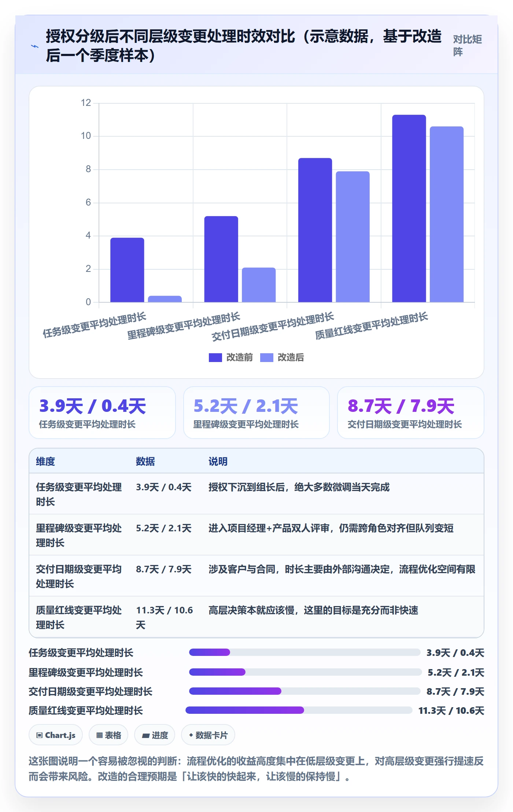Viewport: 513px width, 812px height.
Task: Open the 5.2天 / 2.1天 stat card
Action: (x=256, y=413)
